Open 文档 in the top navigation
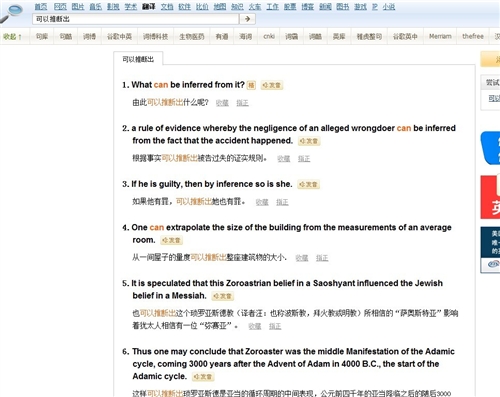The image size is (500, 397). coord(167,7)
